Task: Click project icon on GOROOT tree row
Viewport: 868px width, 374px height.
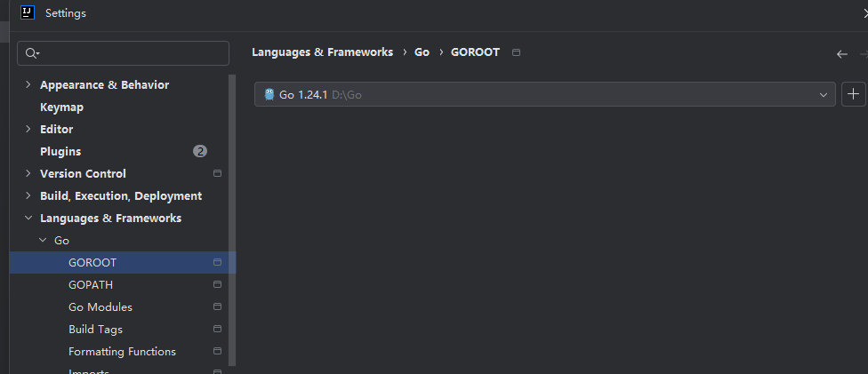Action: tap(217, 262)
